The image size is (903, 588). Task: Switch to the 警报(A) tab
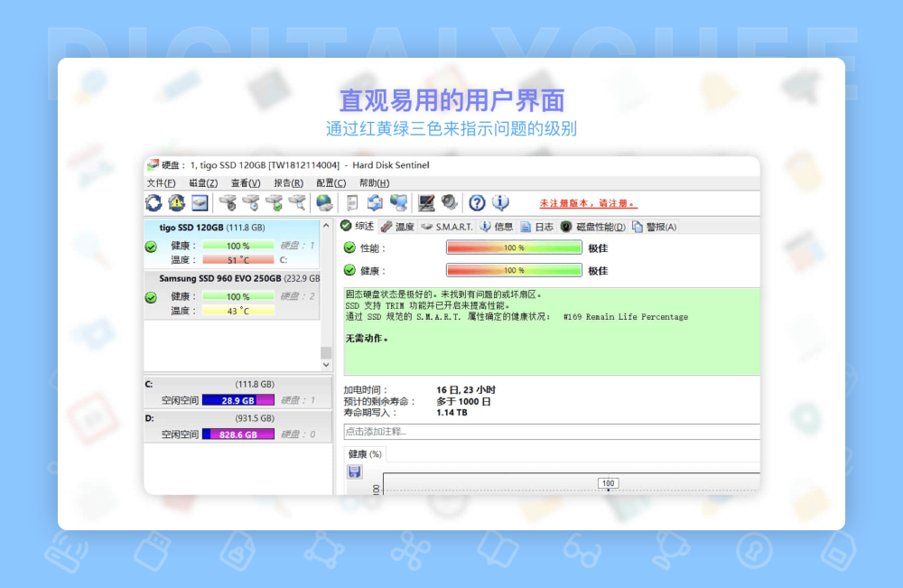(654, 227)
